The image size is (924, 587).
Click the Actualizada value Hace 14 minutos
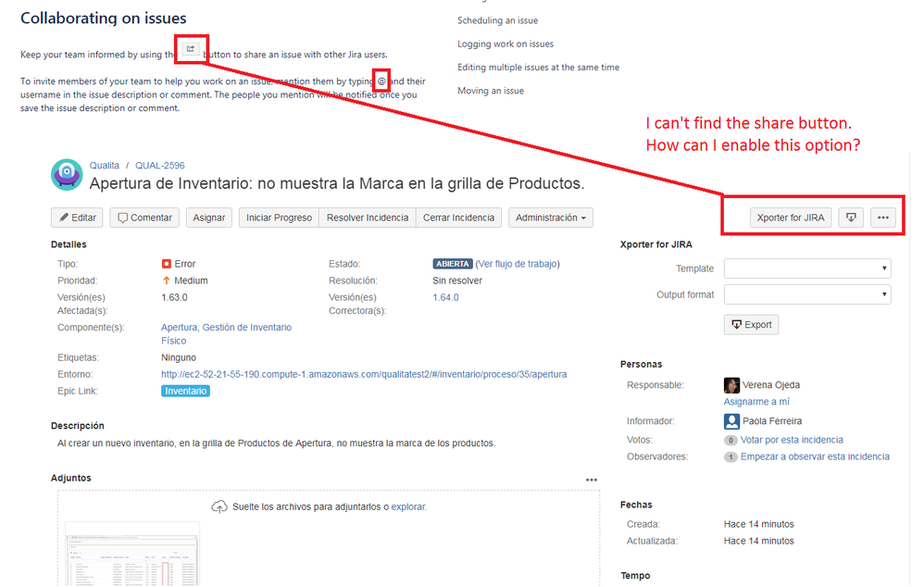point(759,541)
